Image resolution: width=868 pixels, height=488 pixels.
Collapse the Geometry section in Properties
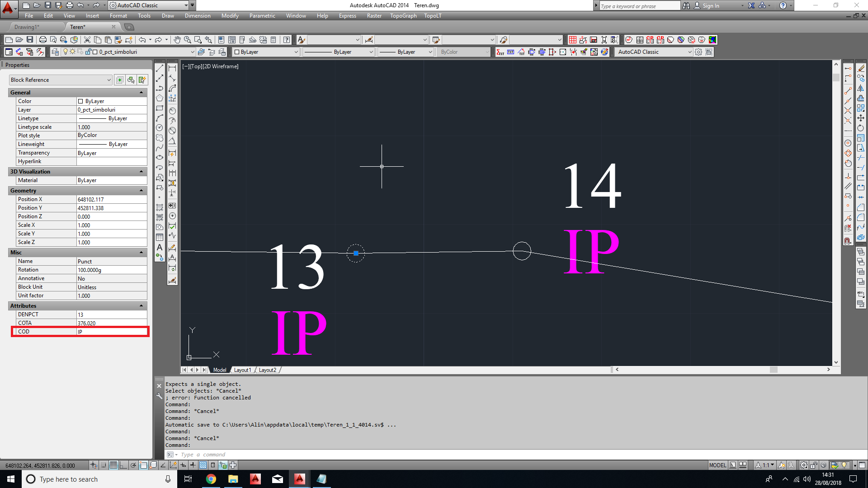point(142,190)
